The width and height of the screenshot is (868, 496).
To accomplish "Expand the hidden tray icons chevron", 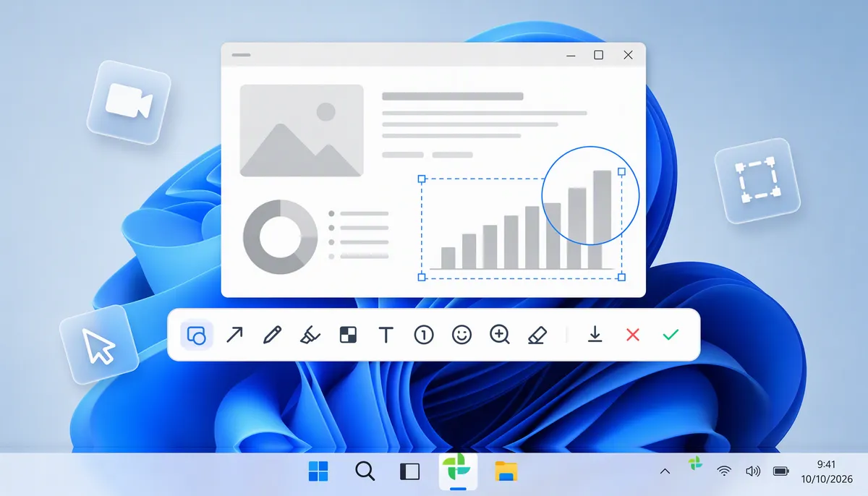I will 665,472.
